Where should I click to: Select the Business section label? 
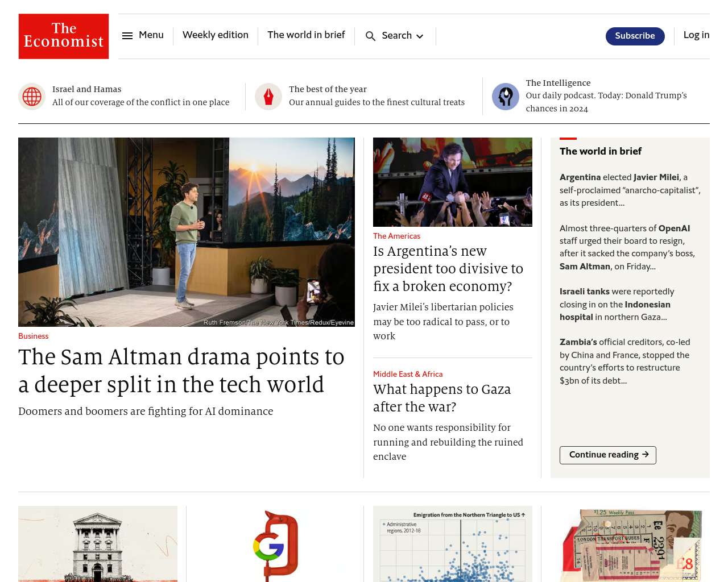tap(34, 336)
